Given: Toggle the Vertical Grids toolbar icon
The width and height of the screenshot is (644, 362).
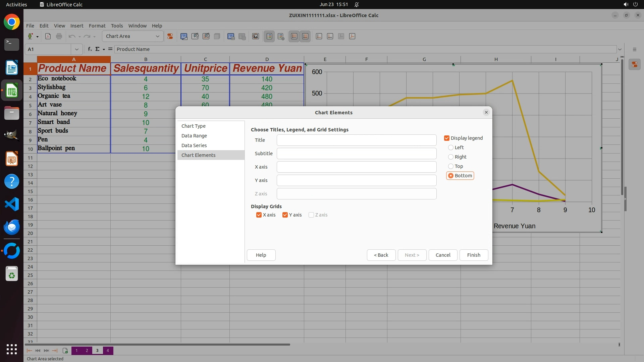Looking at the screenshot, I should click(x=305, y=36).
